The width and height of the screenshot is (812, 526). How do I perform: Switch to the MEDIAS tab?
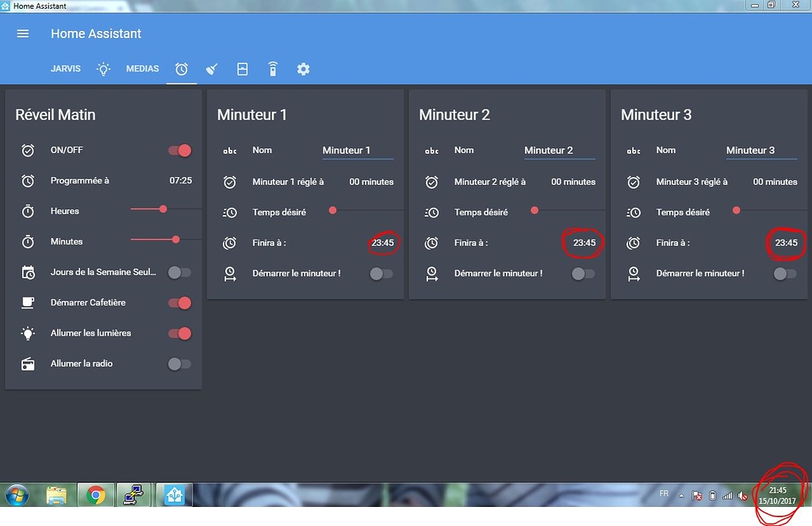pyautogui.click(x=142, y=69)
